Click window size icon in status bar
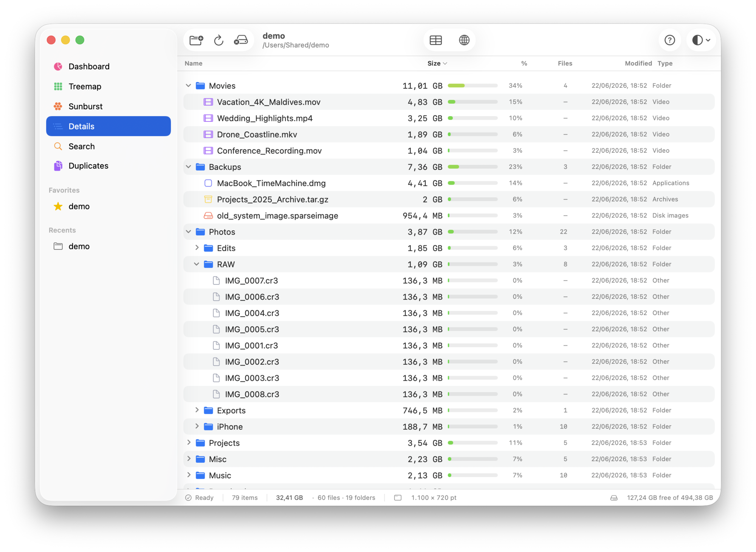Image resolution: width=756 pixels, height=552 pixels. (398, 498)
